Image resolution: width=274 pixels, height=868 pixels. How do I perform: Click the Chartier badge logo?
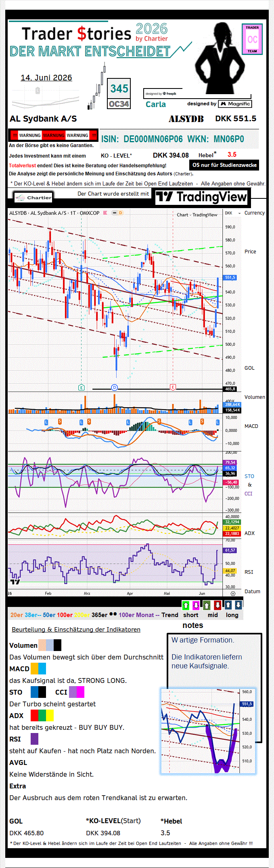pyautogui.click(x=33, y=198)
